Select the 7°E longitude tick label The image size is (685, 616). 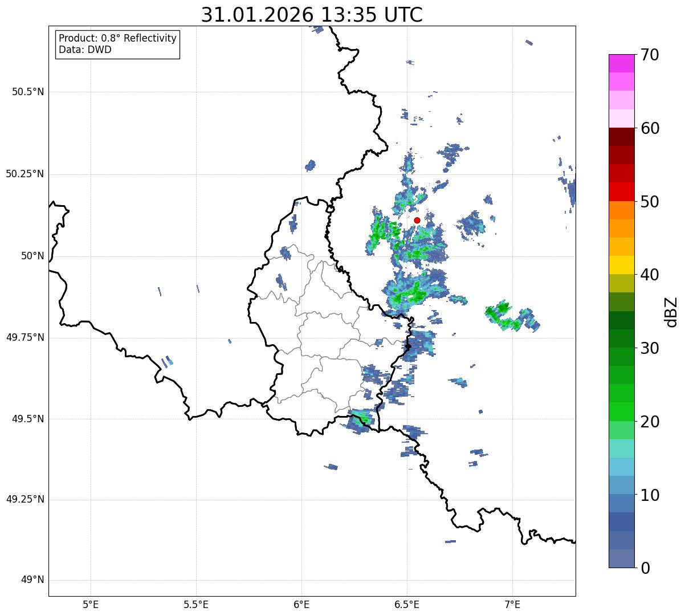[512, 604]
